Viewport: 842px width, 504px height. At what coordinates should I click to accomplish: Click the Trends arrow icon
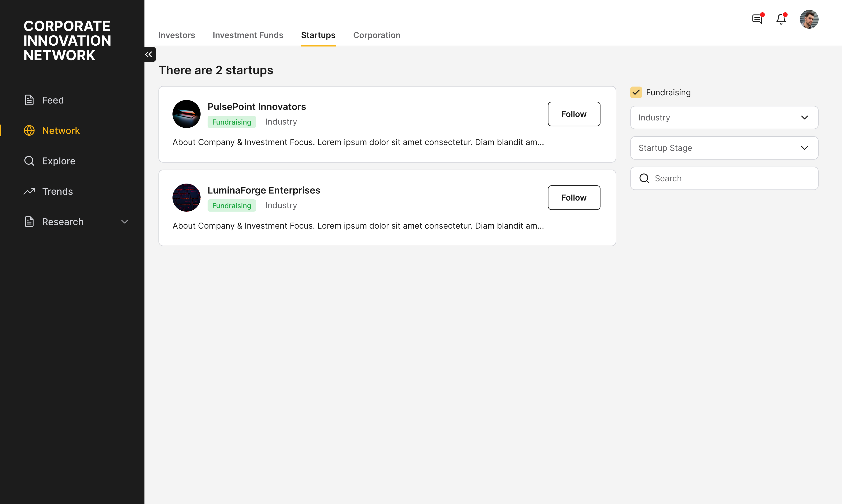29,191
